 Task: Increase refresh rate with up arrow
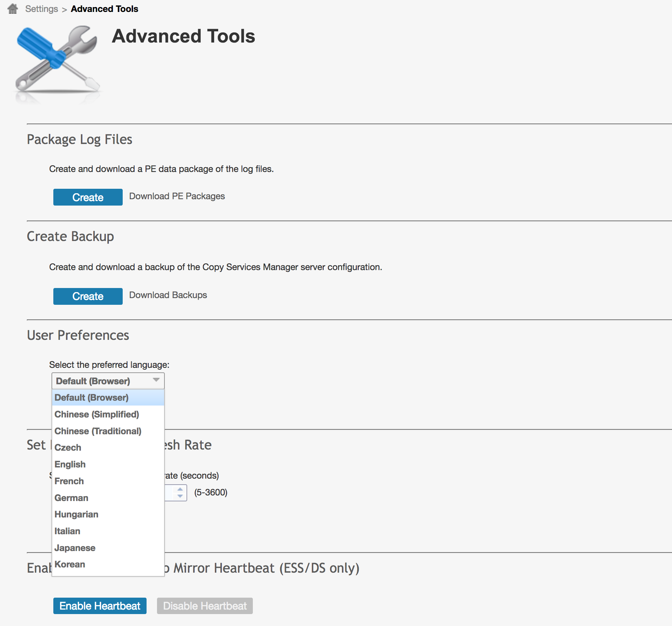coord(180,489)
